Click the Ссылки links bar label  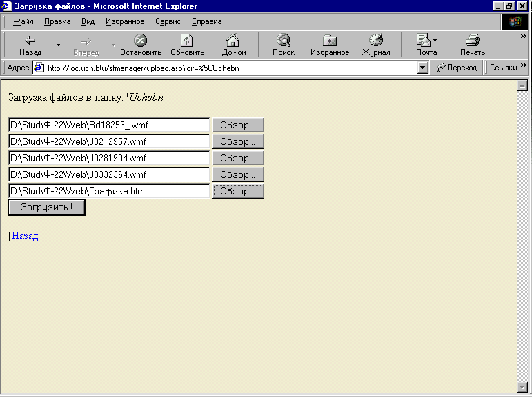tap(504, 68)
